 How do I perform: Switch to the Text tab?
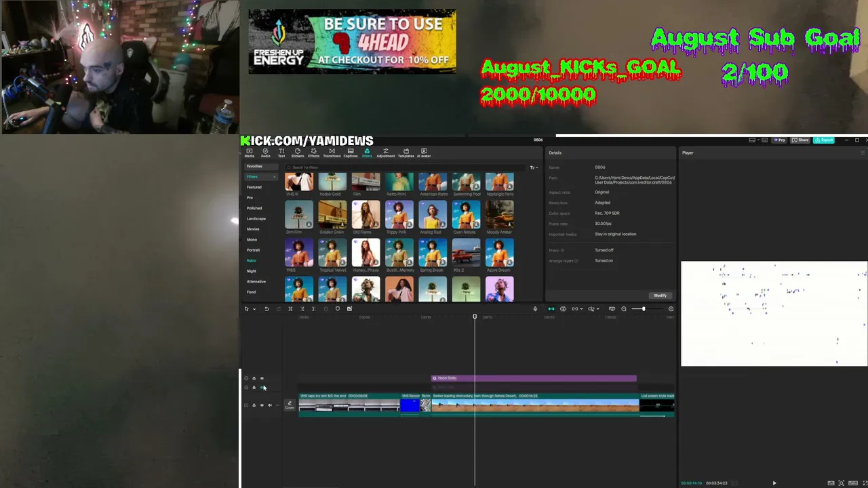[281, 153]
